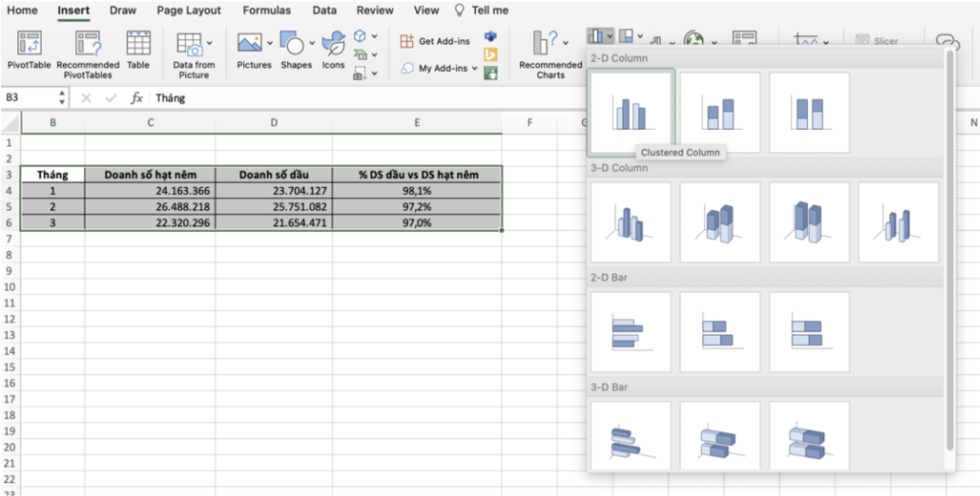The height and width of the screenshot is (496, 980).
Task: Click the Select All corner button
Action: (x=10, y=123)
